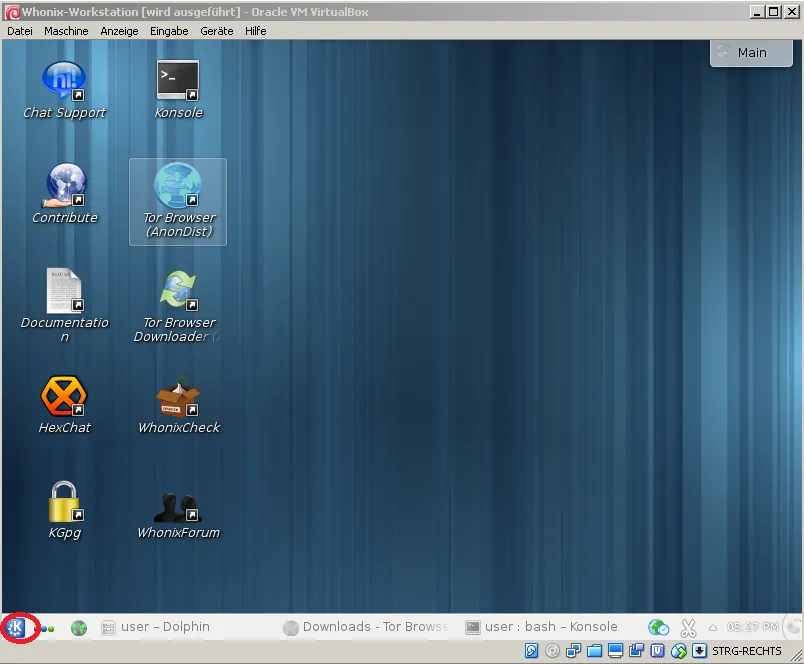804x664 pixels.
Task: Open the panel toolbox at the taskbar's right end
Action: pos(794,627)
